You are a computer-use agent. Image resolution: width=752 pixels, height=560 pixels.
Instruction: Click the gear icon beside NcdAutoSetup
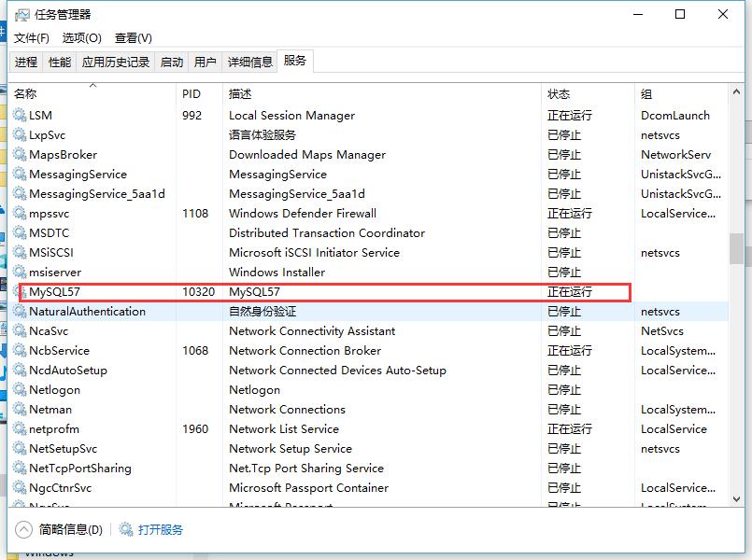20,371
